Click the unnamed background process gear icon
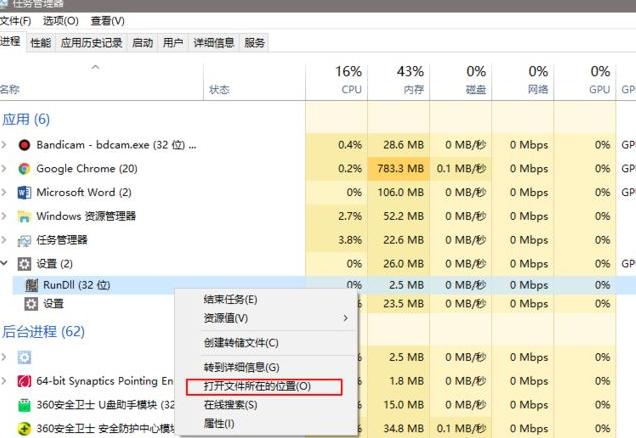 24,357
